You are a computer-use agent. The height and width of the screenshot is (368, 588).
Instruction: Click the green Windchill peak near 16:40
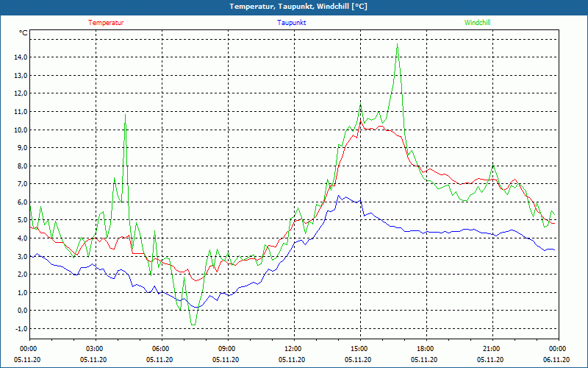tap(397, 44)
